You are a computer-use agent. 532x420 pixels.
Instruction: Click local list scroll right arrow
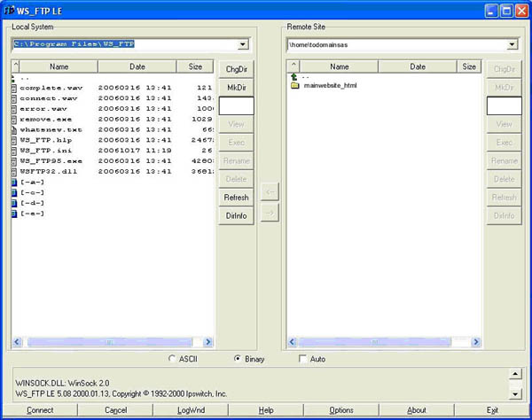click(208, 342)
